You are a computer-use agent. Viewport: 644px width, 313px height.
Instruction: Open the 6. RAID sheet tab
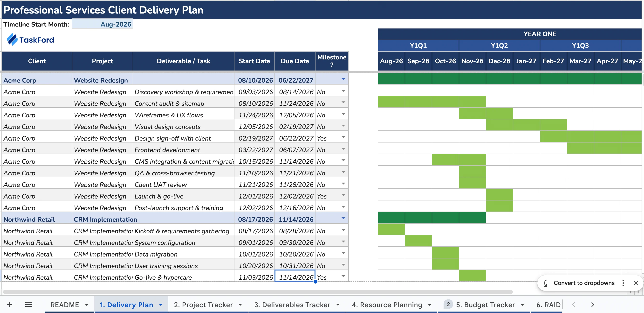[548, 305]
